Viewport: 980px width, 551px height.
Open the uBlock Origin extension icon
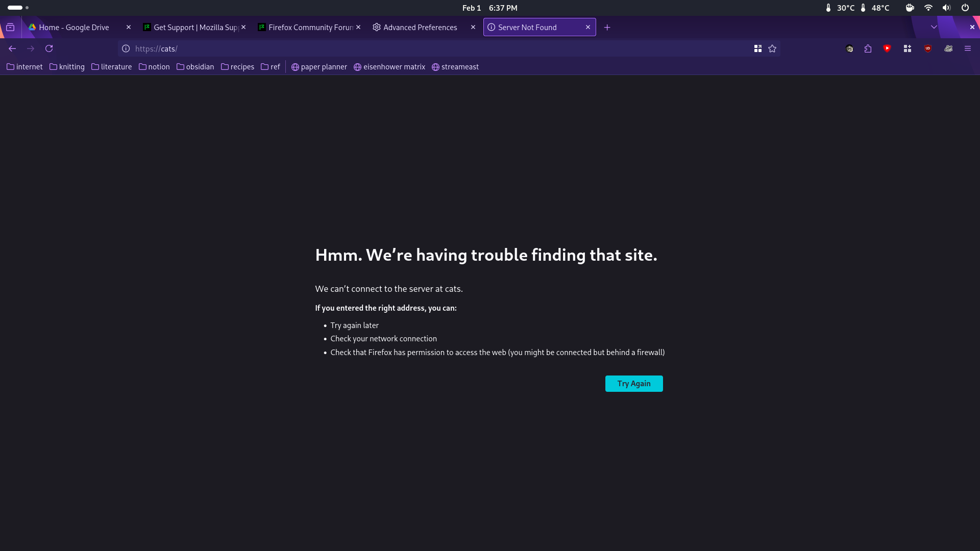(x=928, y=48)
